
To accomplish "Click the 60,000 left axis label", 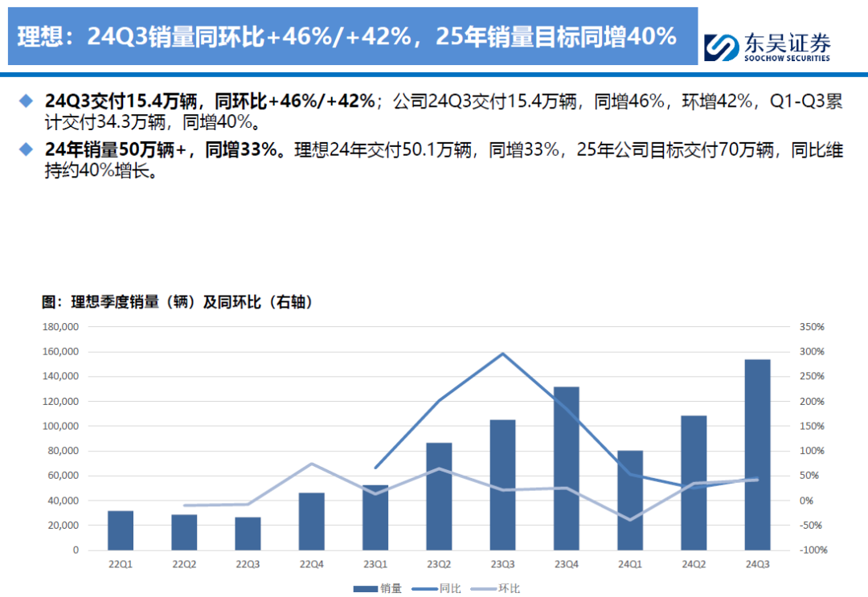I will pos(63,476).
